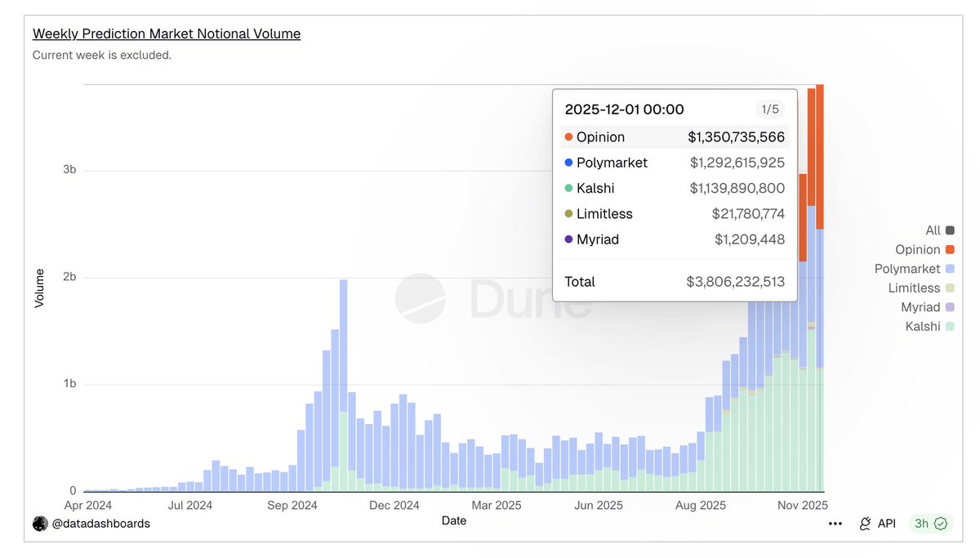This screenshot has height=558, width=980.
Task: Click the tooltip date 2025-12-01 00:00
Action: coord(625,109)
